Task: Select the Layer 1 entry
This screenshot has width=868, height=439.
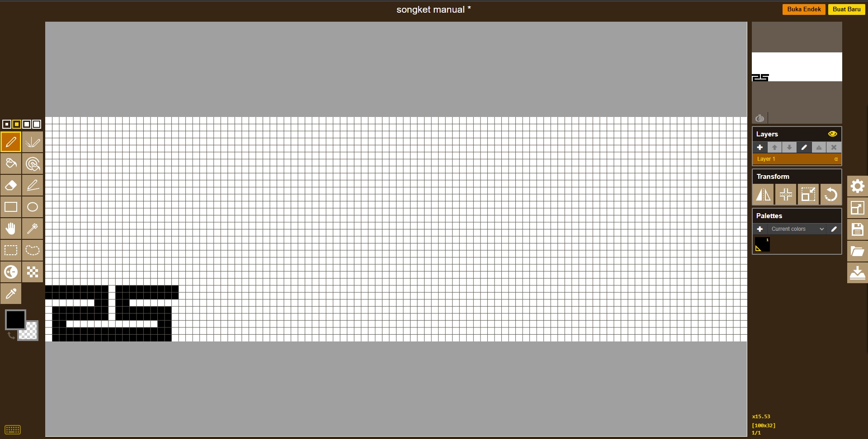Action: point(797,159)
